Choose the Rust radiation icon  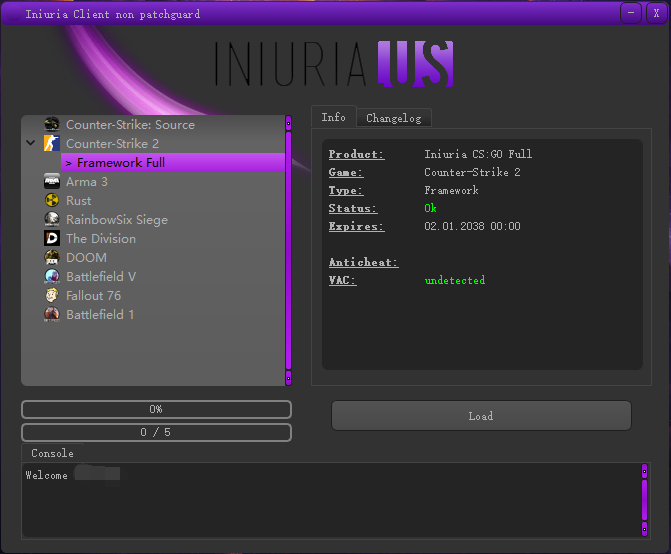click(x=52, y=201)
